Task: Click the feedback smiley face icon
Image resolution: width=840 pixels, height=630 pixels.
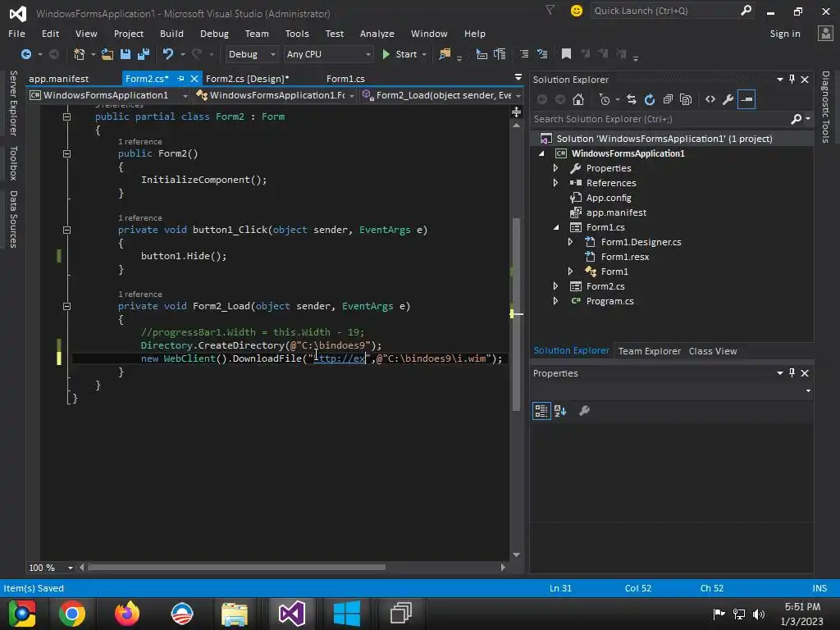Action: [577, 11]
